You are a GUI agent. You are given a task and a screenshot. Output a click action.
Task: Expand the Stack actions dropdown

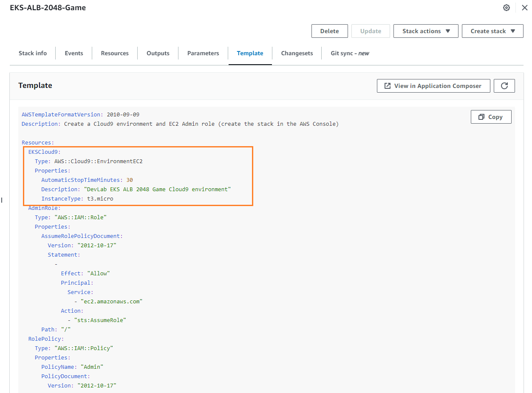point(426,31)
